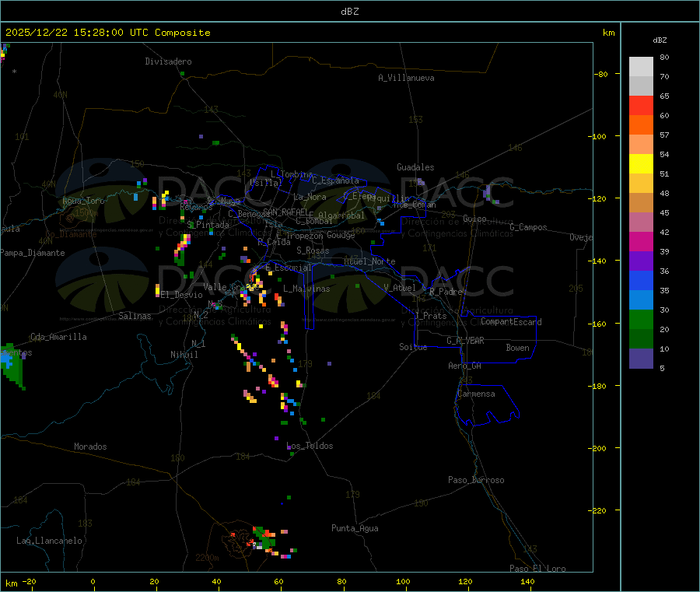Click the CompartEscard map label
700x592 pixels.
pos(511,321)
